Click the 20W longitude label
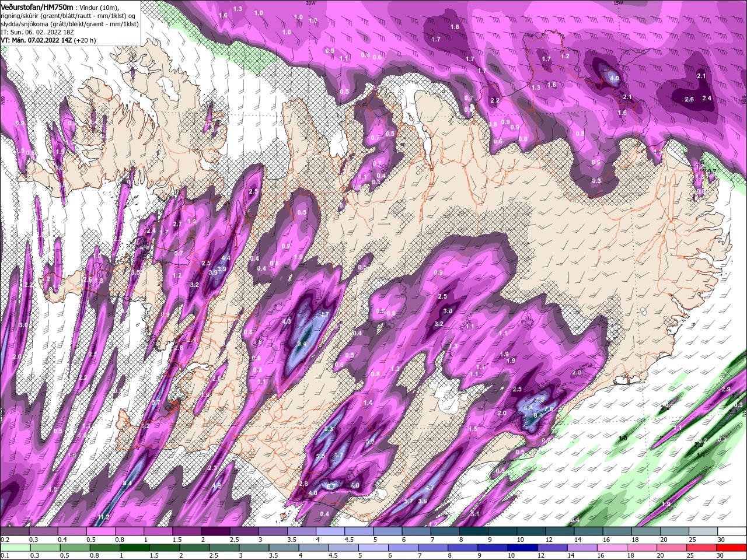The width and height of the screenshot is (747, 560). [310, 2]
